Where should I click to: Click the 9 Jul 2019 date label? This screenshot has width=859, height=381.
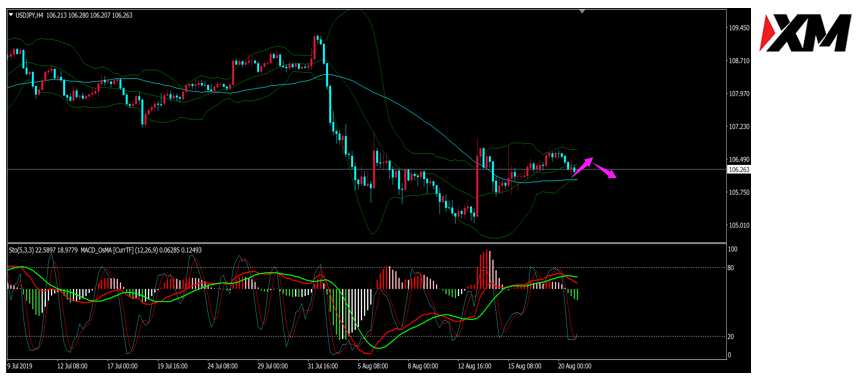coord(19,365)
